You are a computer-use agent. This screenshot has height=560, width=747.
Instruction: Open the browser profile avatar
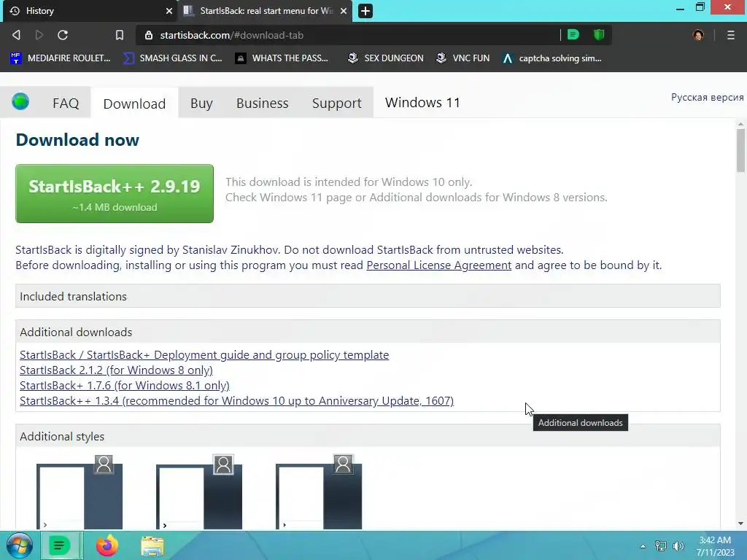click(x=698, y=35)
